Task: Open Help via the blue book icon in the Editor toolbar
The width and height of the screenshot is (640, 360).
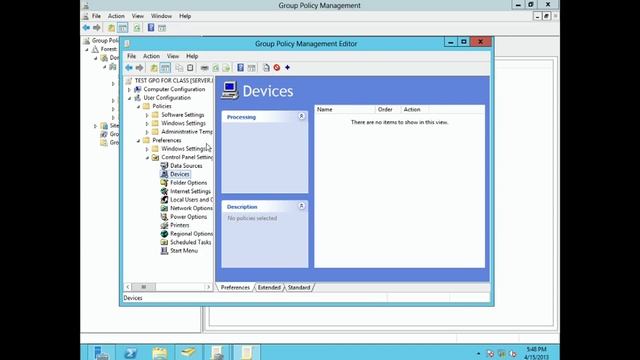Action: [x=240, y=68]
